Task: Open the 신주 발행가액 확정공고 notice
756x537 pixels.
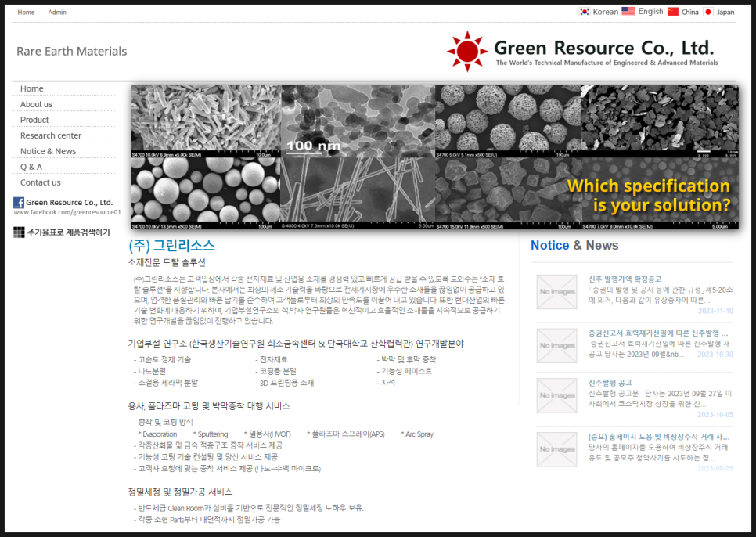Action: click(625, 279)
